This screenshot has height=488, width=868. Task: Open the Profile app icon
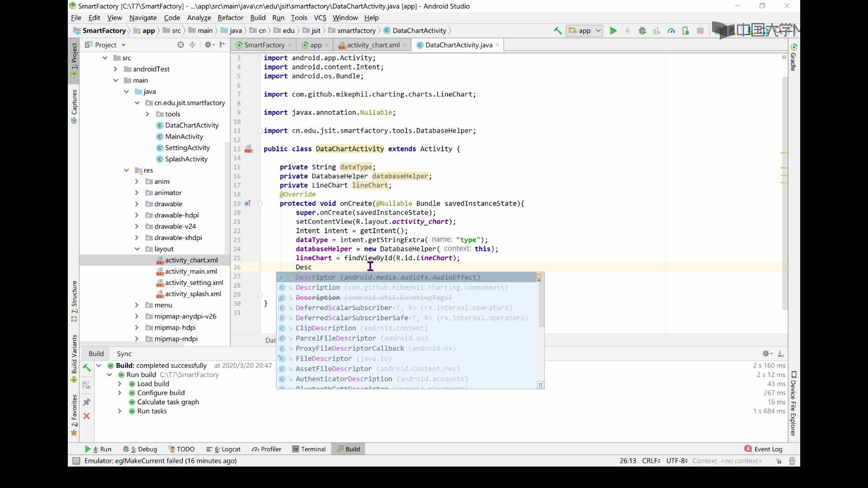point(671,31)
